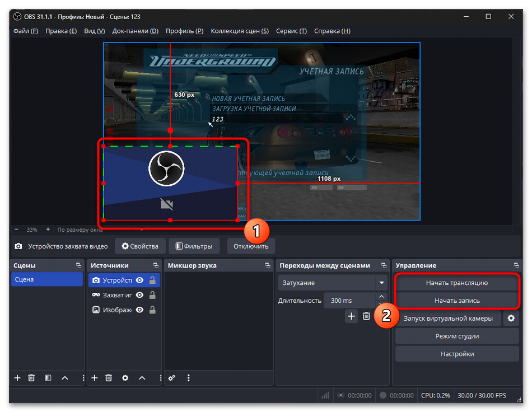The image size is (532, 412).
Task: Click the webcam overlay in preview
Action: click(x=170, y=184)
